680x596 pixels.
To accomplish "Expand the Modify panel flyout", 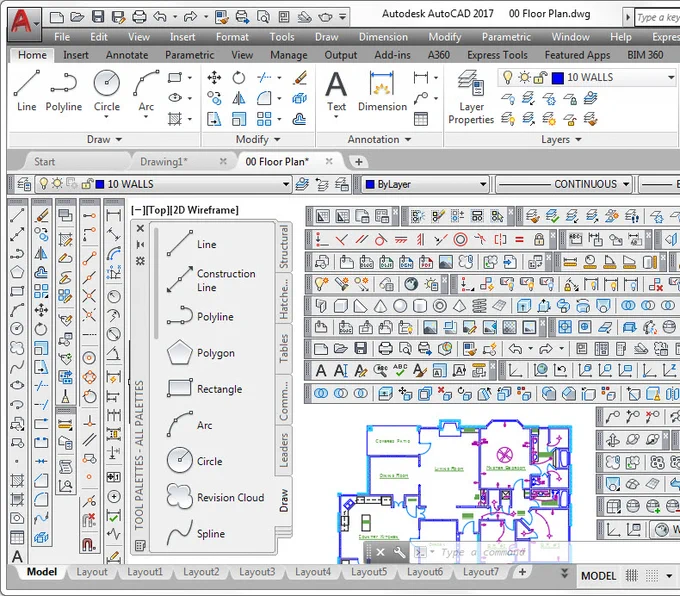I will pyautogui.click(x=258, y=140).
